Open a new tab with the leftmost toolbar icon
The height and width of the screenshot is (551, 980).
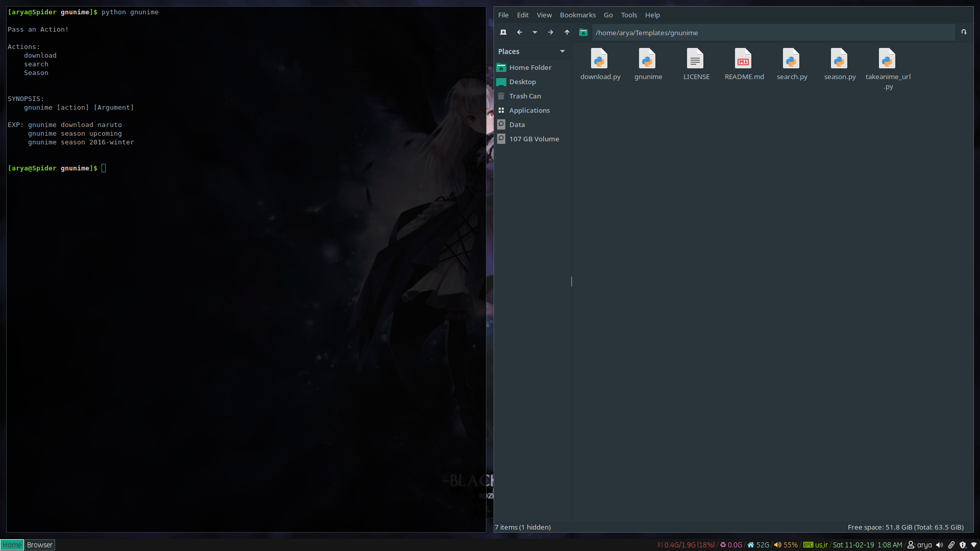503,32
